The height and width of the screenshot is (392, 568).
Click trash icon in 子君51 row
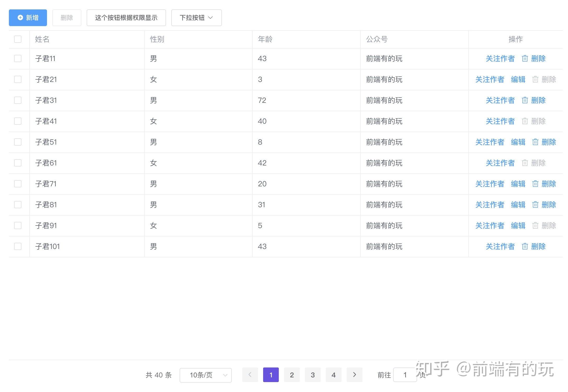click(535, 142)
